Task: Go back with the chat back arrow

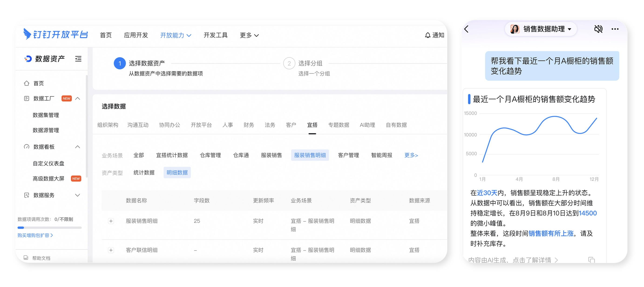Action: point(466,29)
